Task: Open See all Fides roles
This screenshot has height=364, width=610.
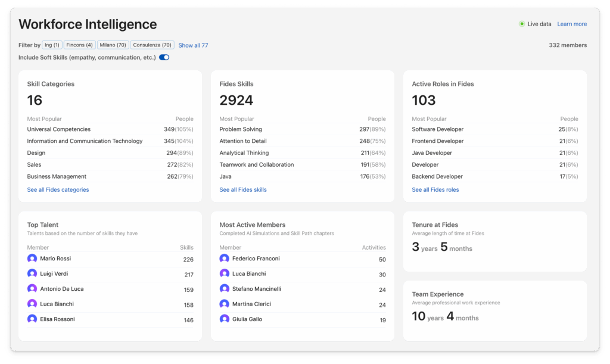Action: pyautogui.click(x=435, y=189)
